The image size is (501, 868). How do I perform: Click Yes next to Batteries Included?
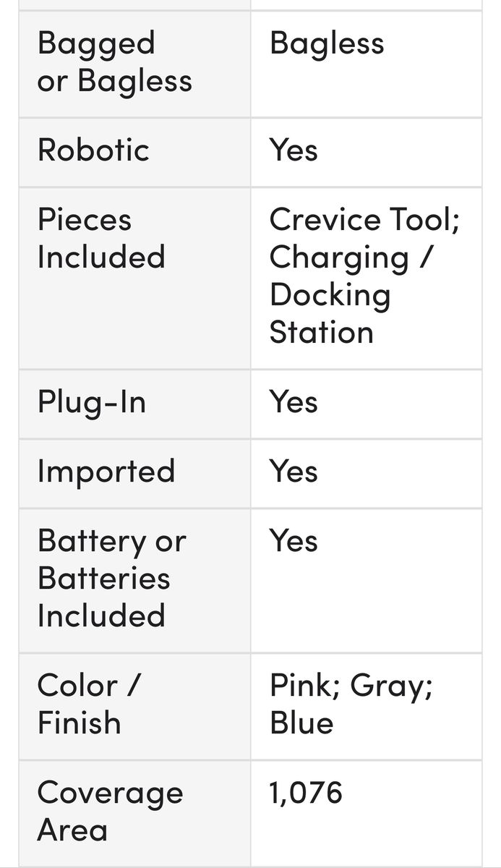click(x=294, y=541)
